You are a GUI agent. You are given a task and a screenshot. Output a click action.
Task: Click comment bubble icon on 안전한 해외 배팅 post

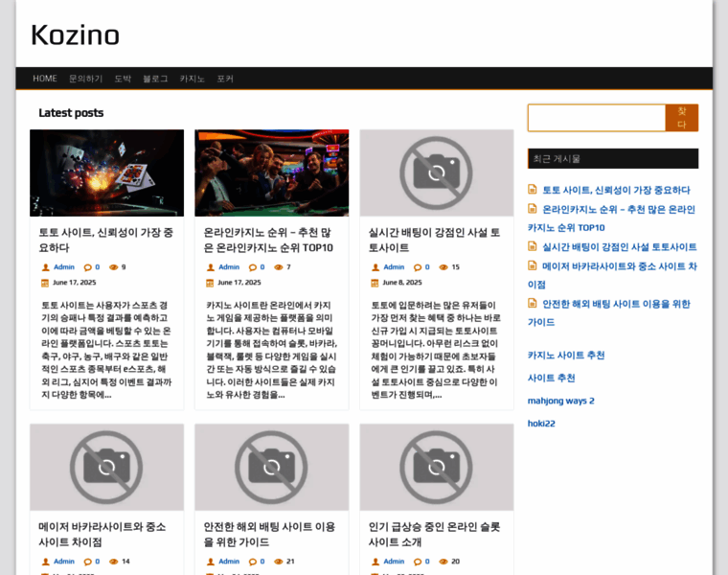pos(253,562)
